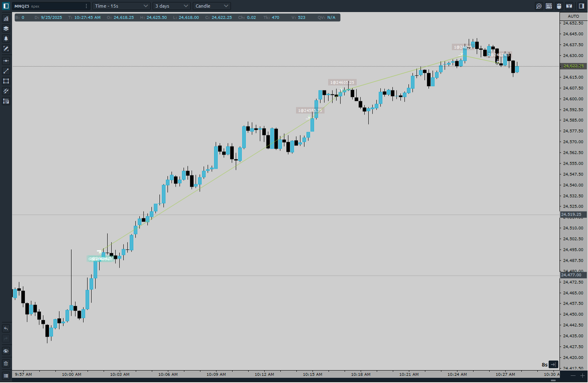This screenshot has width=588, height=383.
Task: Open the alerts bell tool
Action: tap(6, 38)
